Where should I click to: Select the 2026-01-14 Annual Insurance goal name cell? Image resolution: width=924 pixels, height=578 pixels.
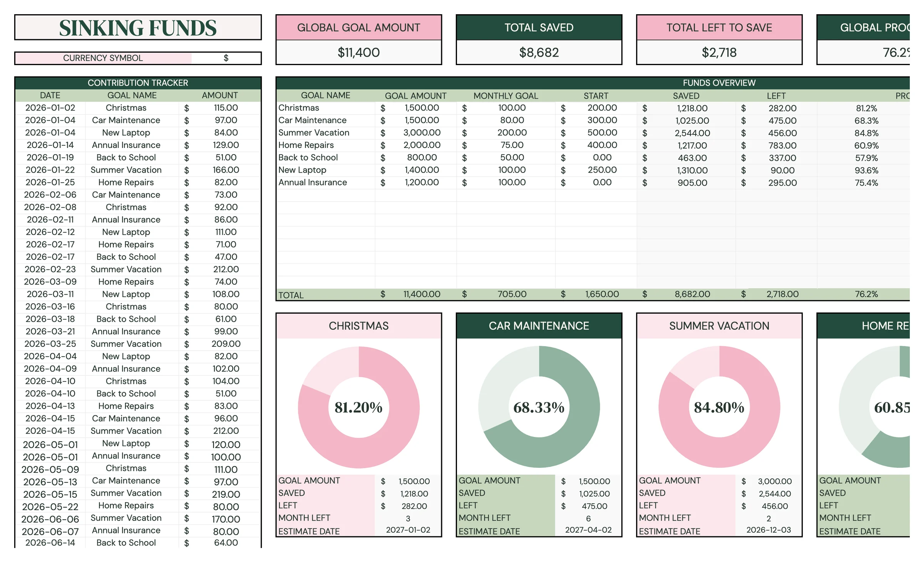point(132,145)
